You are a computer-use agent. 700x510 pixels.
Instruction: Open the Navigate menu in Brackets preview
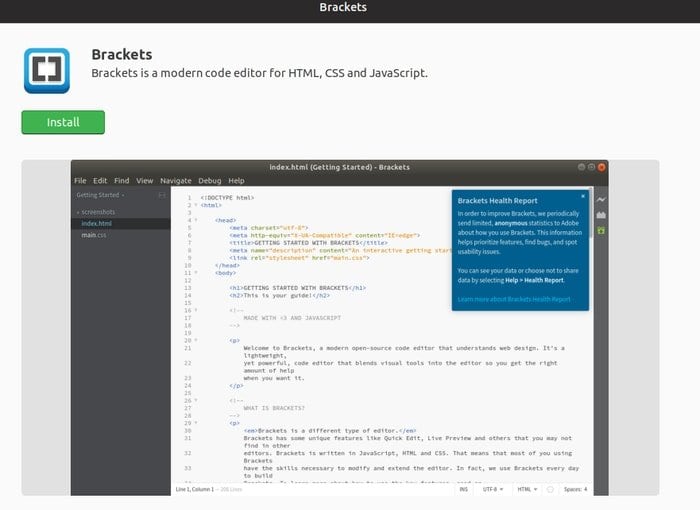(x=175, y=180)
